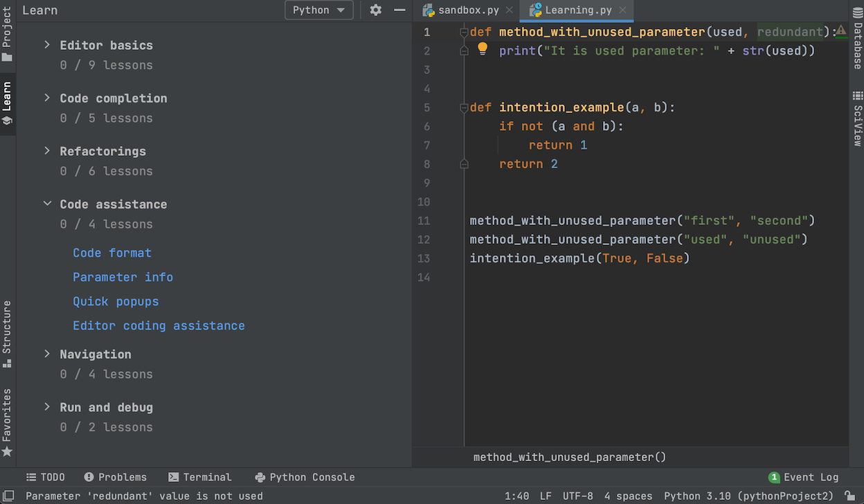Click the "0 / 6 lessons" text
864x504 pixels.
point(107,171)
